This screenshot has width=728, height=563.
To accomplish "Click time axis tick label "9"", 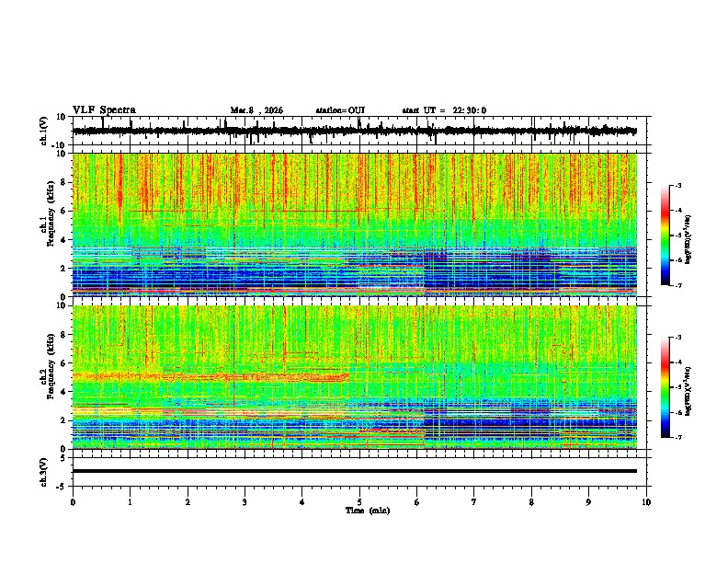I will [588, 502].
